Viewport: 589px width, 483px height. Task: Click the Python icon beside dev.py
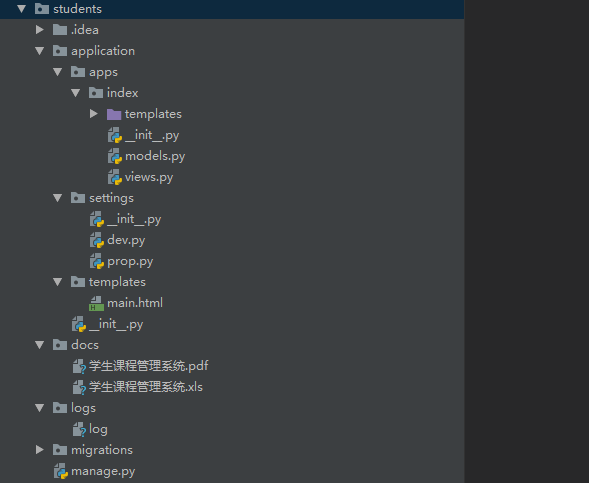pos(97,240)
